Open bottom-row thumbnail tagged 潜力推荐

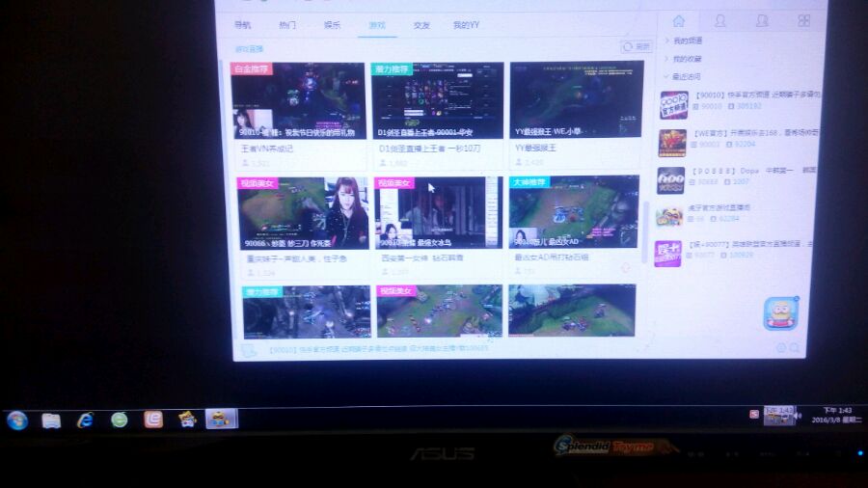307,312
